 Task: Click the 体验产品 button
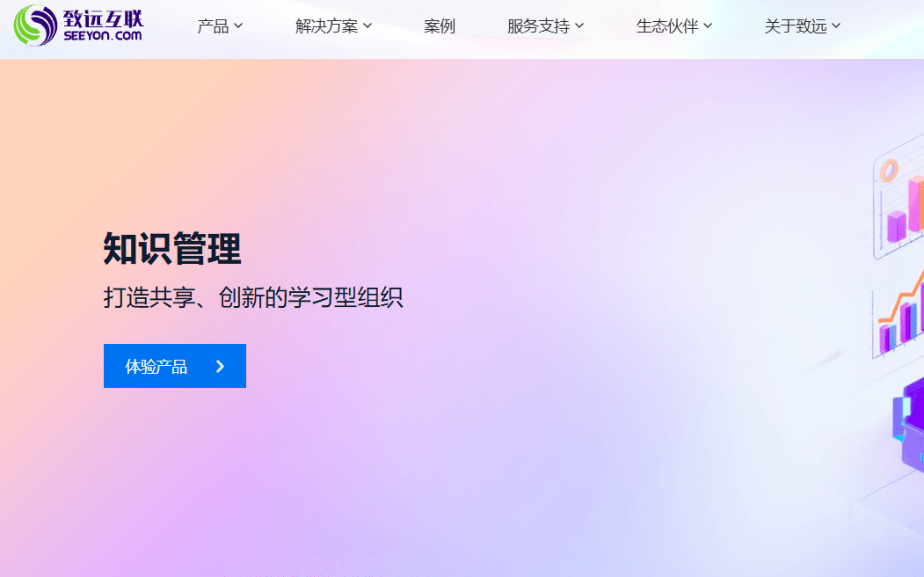pyautogui.click(x=175, y=366)
